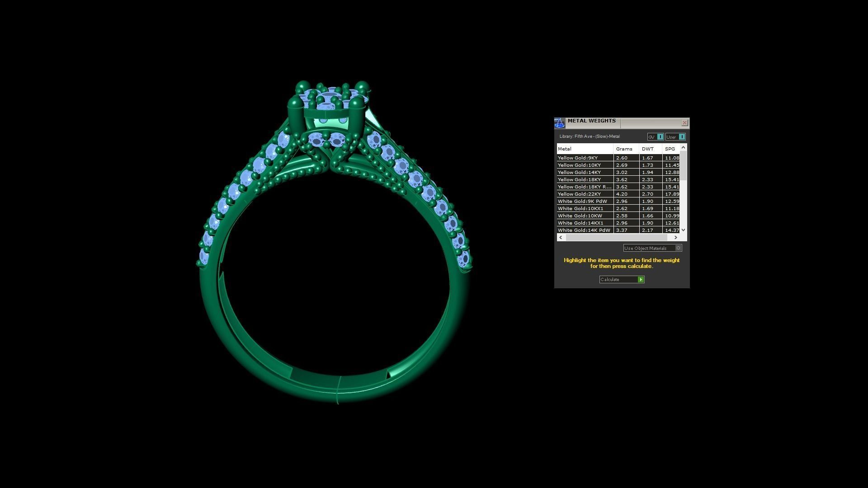The width and height of the screenshot is (868, 488).
Task: Select the Yellow Gold:9KY row
Action: coord(618,158)
